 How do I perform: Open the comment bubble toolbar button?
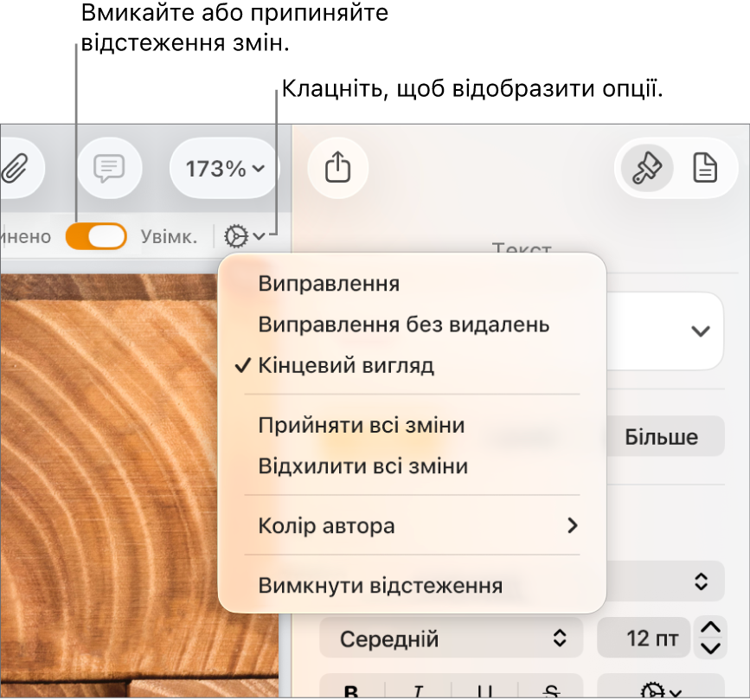(110, 169)
